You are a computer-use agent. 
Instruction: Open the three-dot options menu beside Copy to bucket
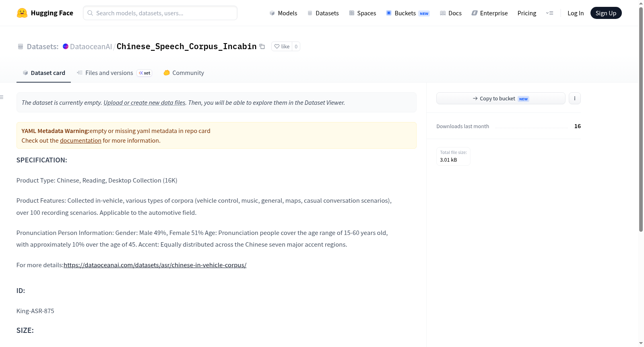[x=575, y=98]
